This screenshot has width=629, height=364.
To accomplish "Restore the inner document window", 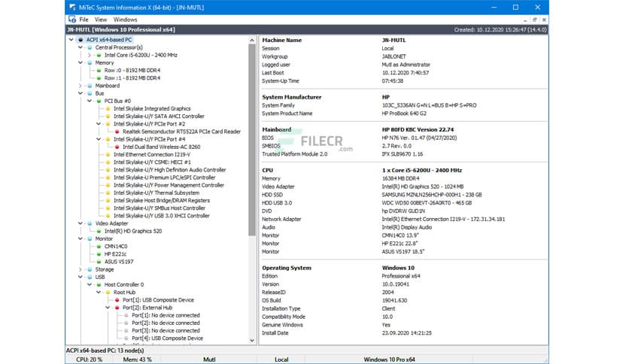I will click(x=534, y=20).
